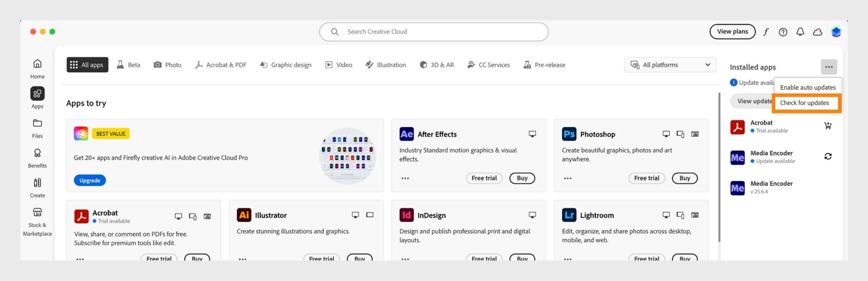Open the Home section in sidebar
The height and width of the screenshot is (281, 868).
pyautogui.click(x=38, y=68)
